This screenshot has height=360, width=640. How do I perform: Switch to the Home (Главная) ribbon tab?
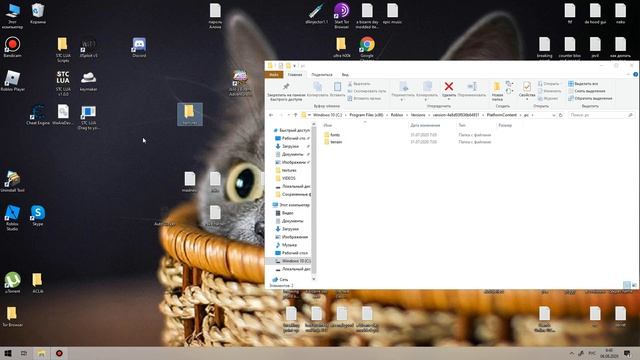(295, 75)
